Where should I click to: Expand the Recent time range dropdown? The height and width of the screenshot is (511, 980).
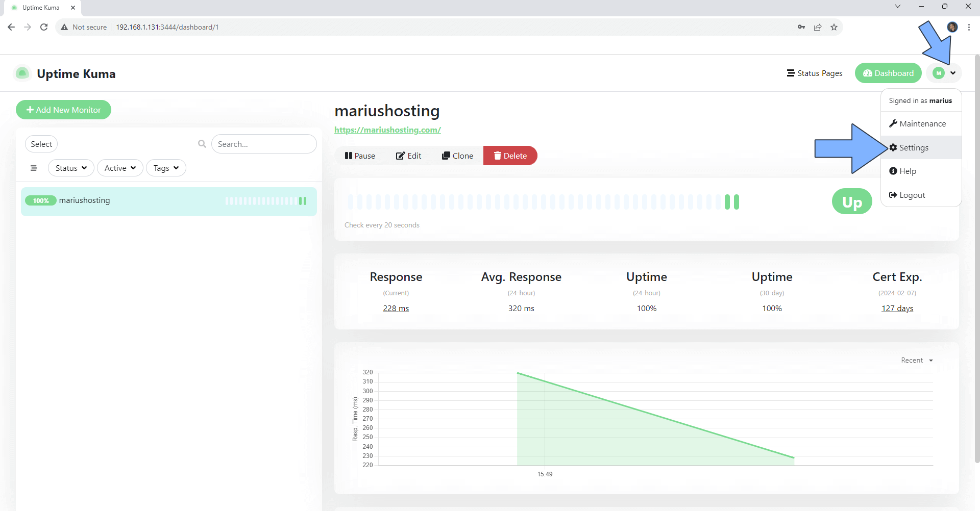point(916,360)
